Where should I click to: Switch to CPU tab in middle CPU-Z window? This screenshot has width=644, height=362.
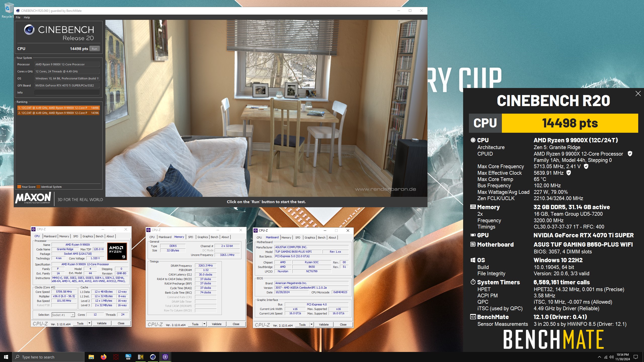click(152, 237)
